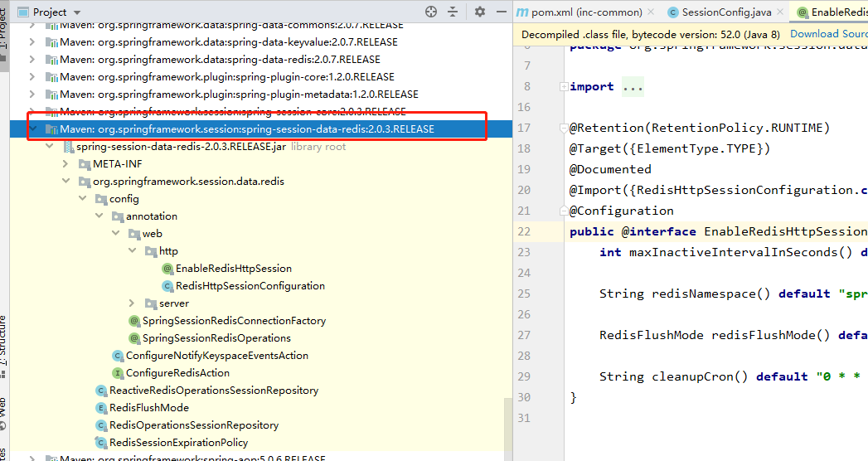
Task: Open EnableRedisHttpSession in the tree
Action: (234, 269)
